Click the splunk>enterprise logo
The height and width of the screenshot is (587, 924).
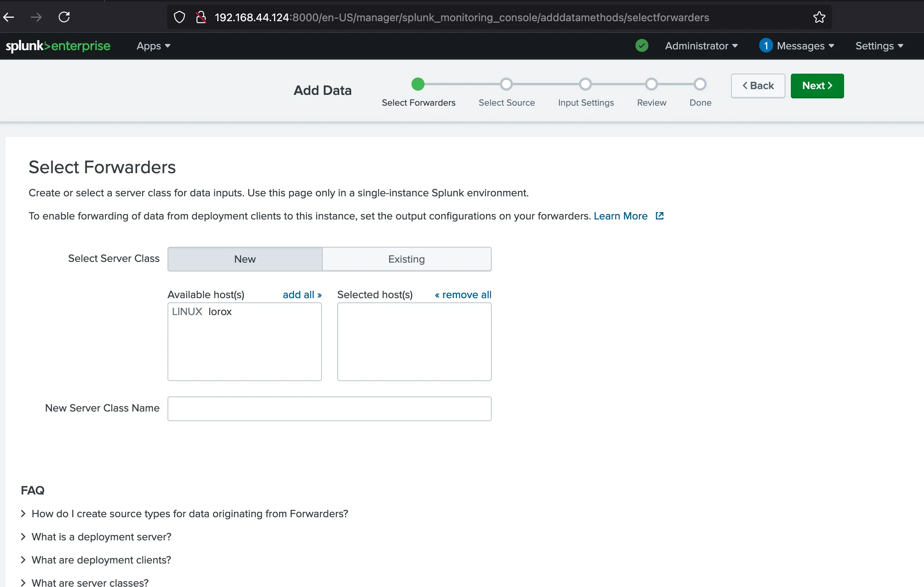58,46
